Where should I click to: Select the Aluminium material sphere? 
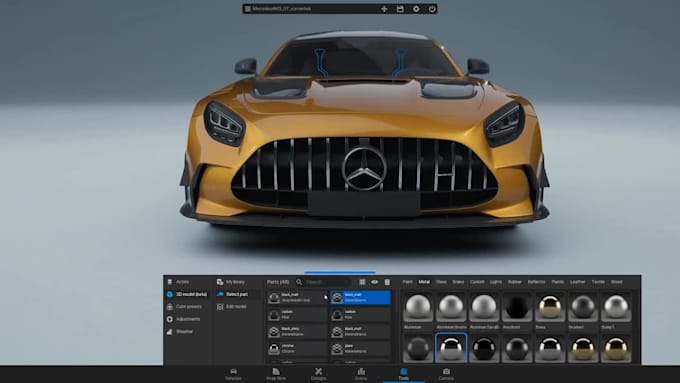click(x=418, y=306)
